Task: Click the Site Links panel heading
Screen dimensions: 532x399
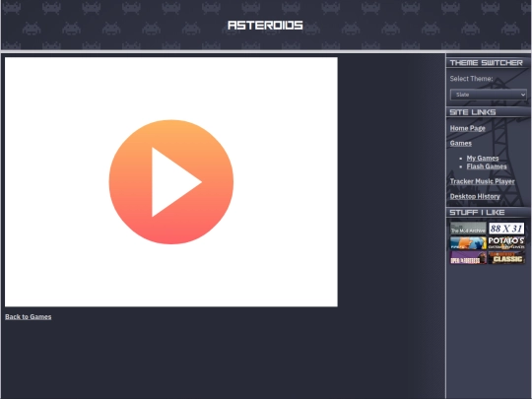Action: (x=473, y=112)
